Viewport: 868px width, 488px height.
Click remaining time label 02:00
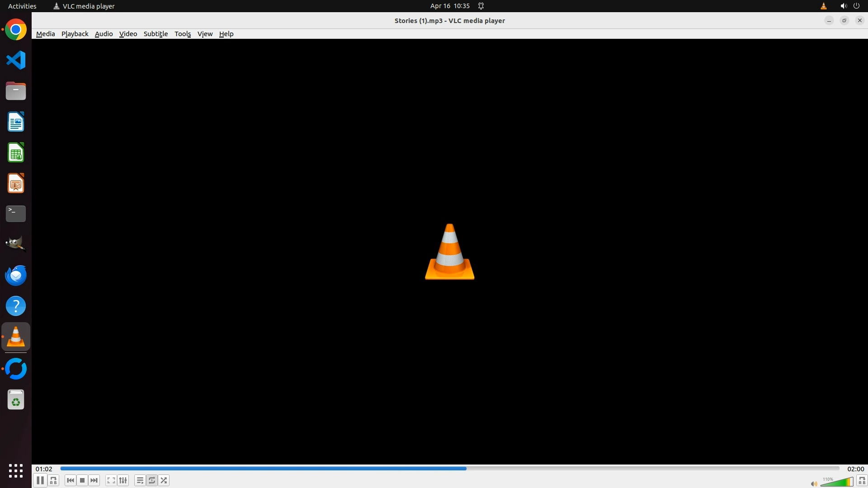855,469
